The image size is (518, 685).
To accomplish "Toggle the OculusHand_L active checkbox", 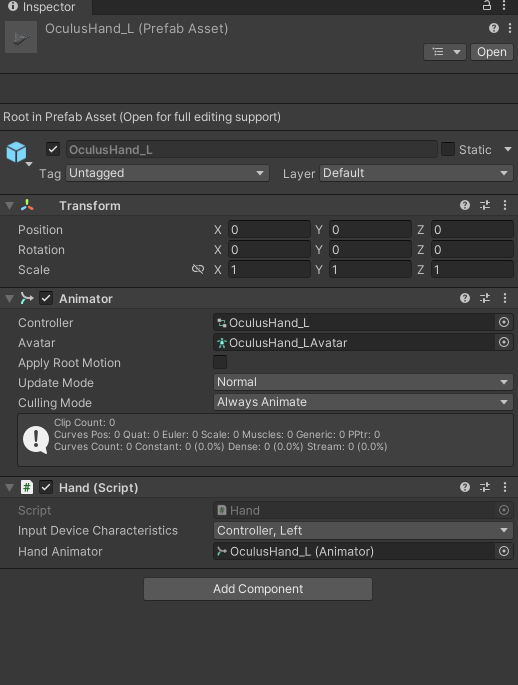I will coord(53,149).
